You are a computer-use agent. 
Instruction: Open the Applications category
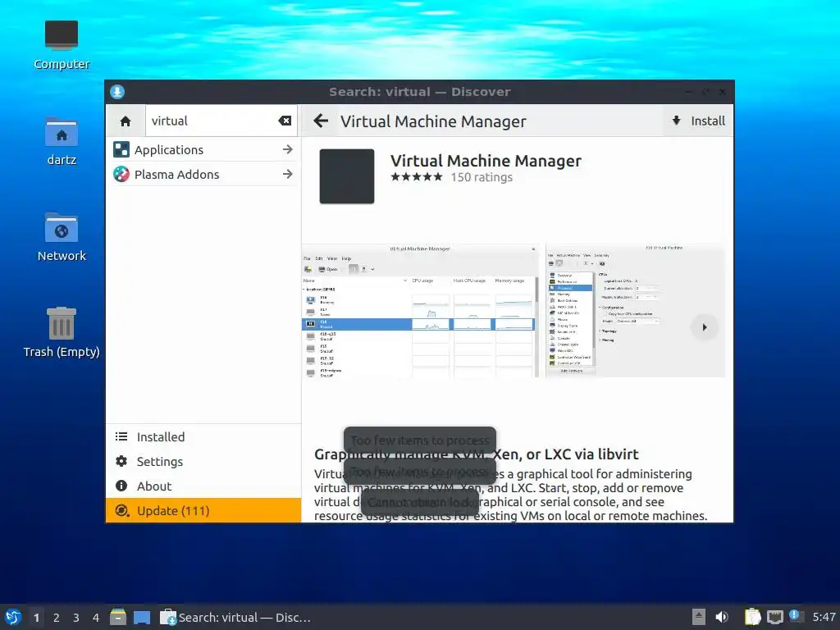(x=203, y=150)
